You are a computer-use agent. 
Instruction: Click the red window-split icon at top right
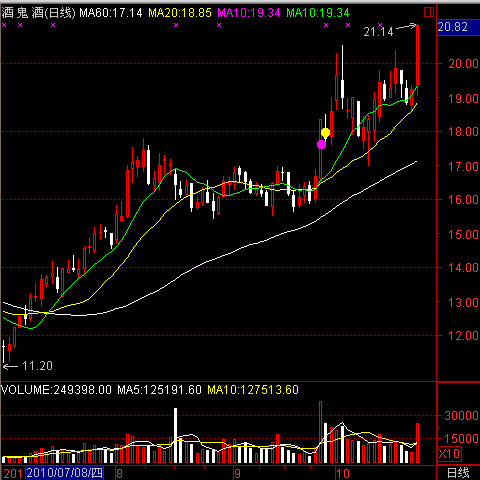[429, 12]
